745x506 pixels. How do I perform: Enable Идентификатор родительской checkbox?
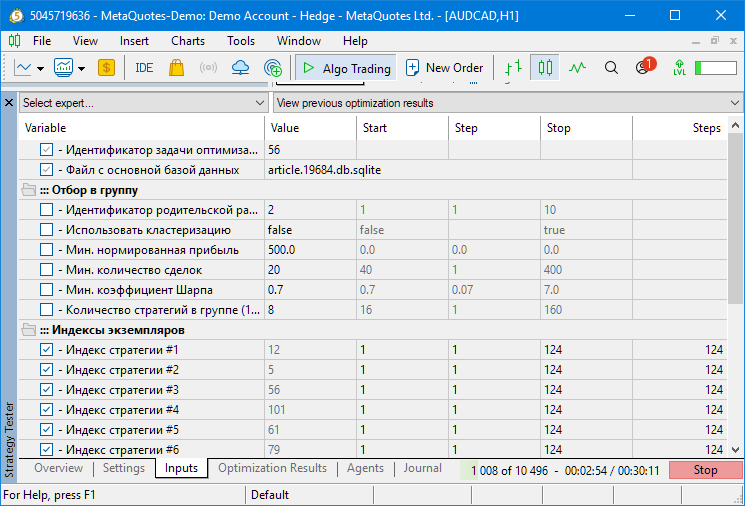tap(47, 210)
